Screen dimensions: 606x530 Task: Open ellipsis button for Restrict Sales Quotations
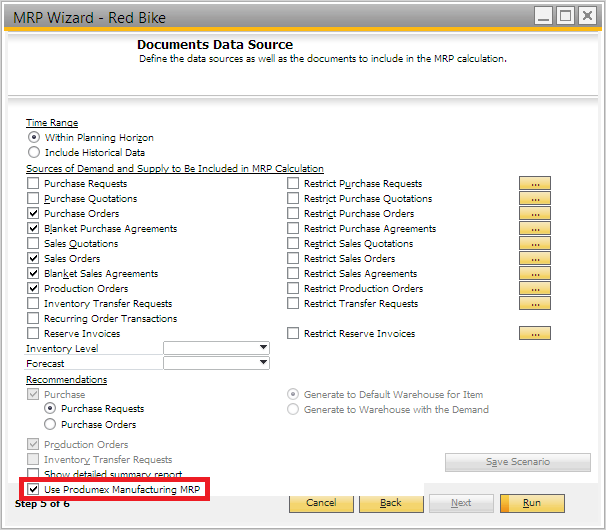(x=535, y=244)
